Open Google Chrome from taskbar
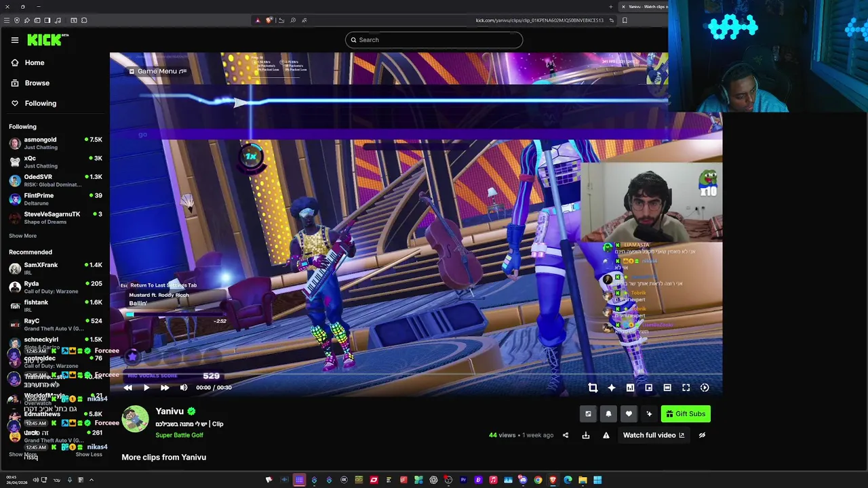868x488 pixels. (x=538, y=480)
